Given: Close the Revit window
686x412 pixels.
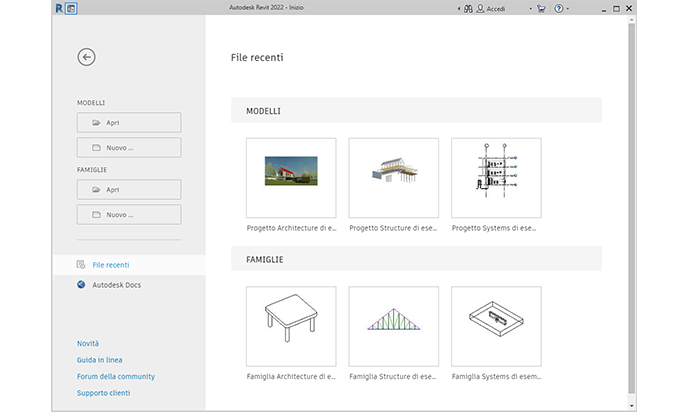Looking at the screenshot, I should point(629,8).
